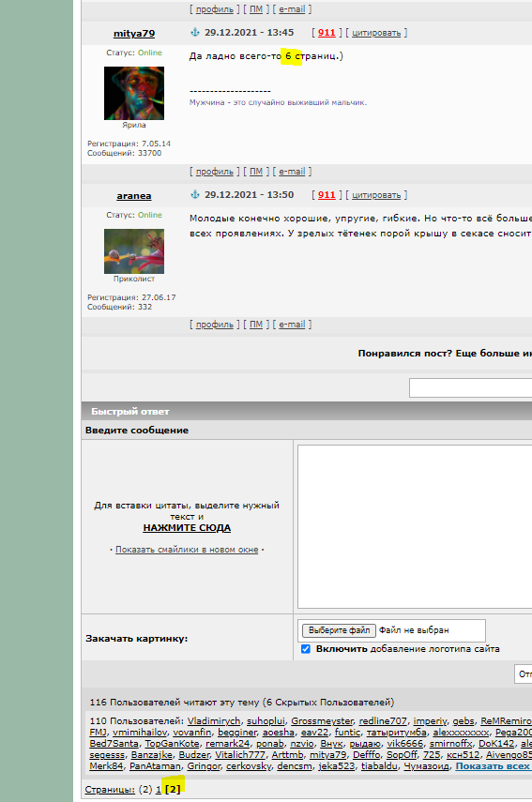
Task: Open 'e-mail' link under aranea's post
Action: tap(292, 325)
